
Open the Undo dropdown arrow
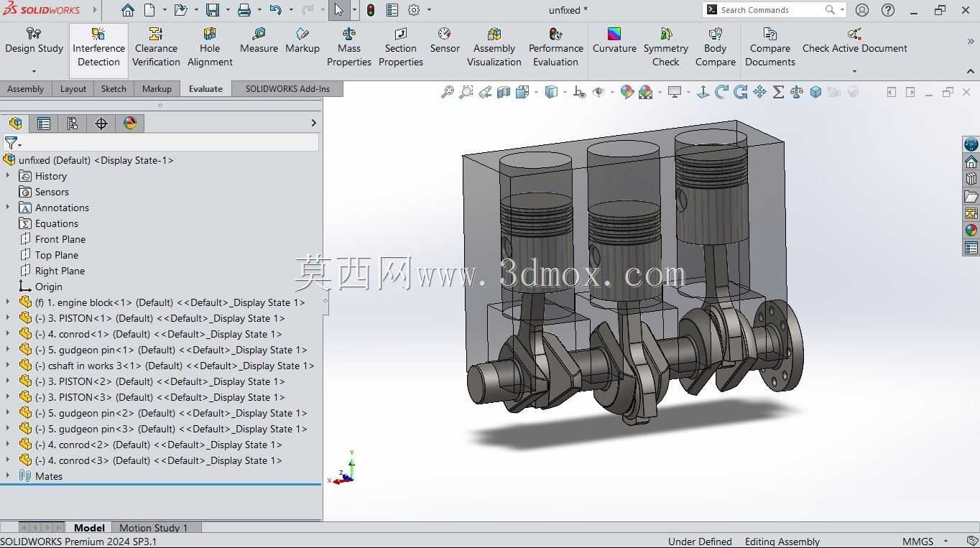pyautogui.click(x=291, y=10)
